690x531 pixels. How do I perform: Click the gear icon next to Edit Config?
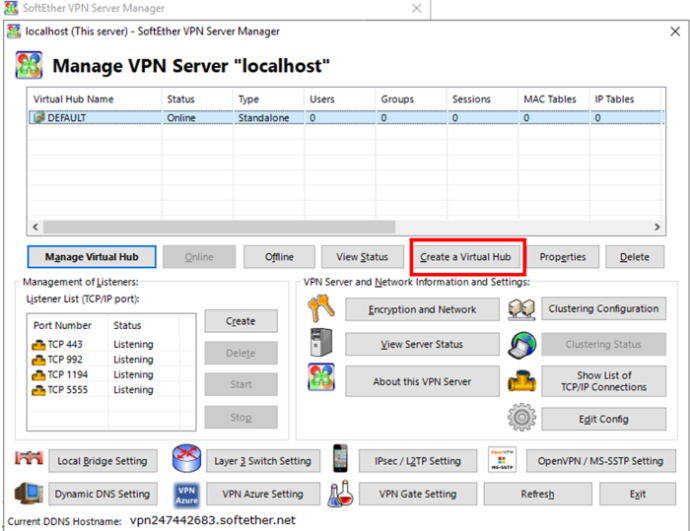pyautogui.click(x=522, y=418)
